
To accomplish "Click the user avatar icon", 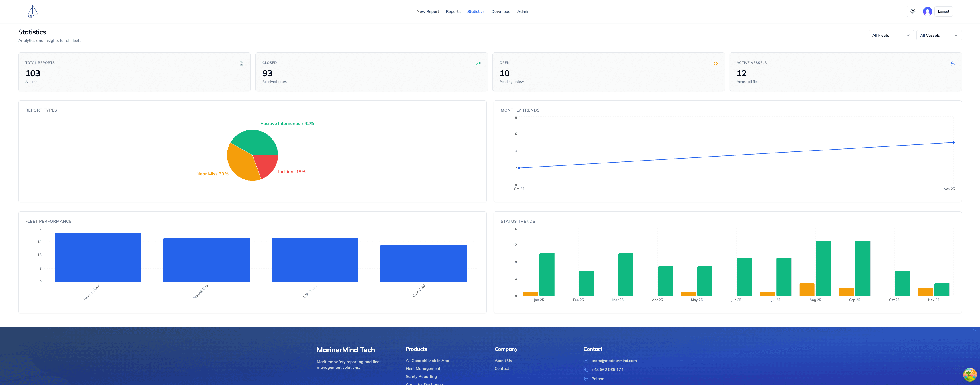I will [927, 11].
